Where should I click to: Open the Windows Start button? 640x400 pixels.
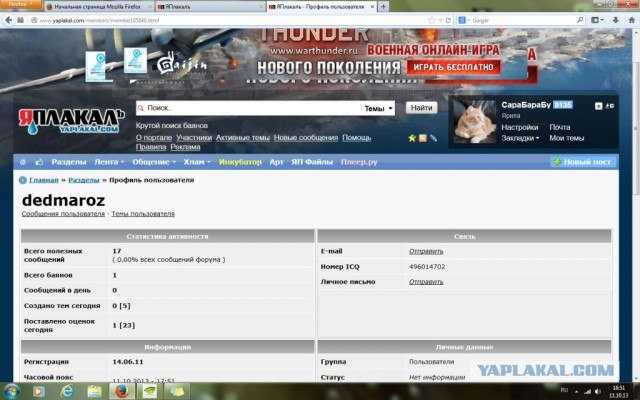pos(11,391)
